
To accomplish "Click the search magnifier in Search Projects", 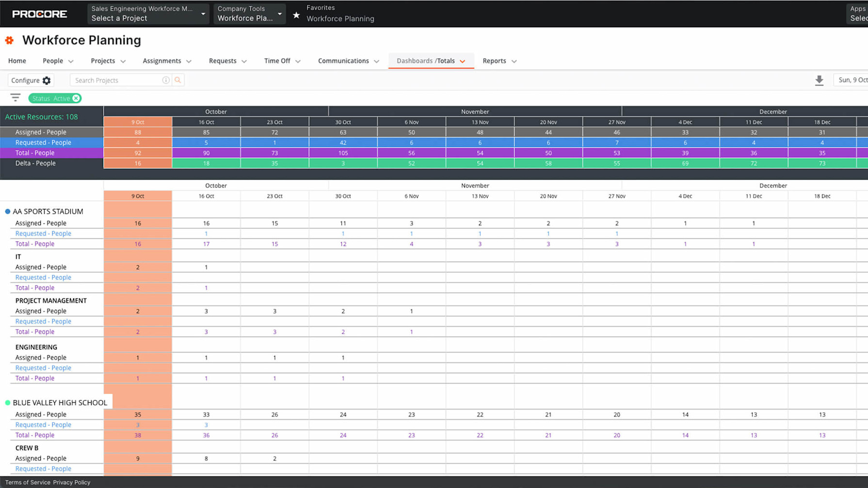I will [177, 80].
